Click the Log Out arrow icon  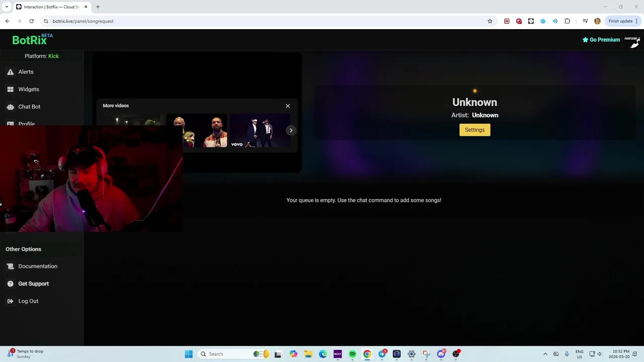point(11,301)
